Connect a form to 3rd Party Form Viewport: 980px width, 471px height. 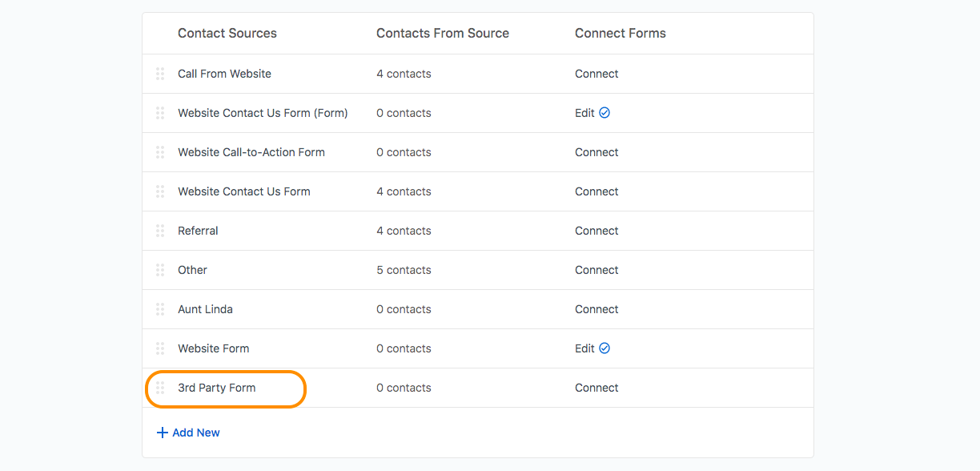[x=596, y=388]
